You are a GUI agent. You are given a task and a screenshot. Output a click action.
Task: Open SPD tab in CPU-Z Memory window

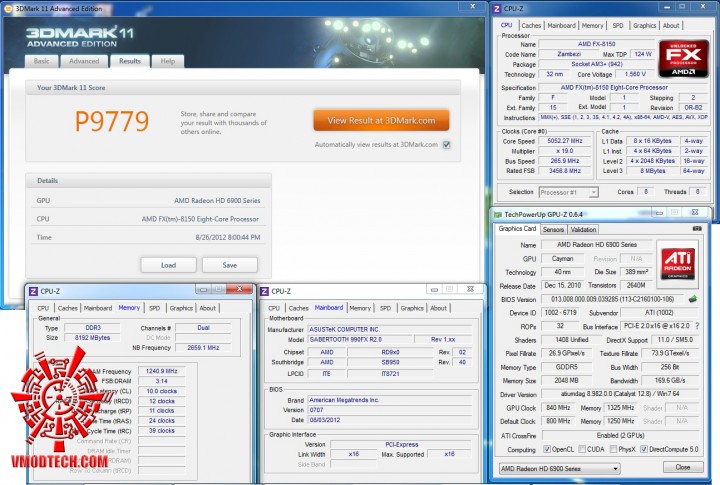point(155,308)
